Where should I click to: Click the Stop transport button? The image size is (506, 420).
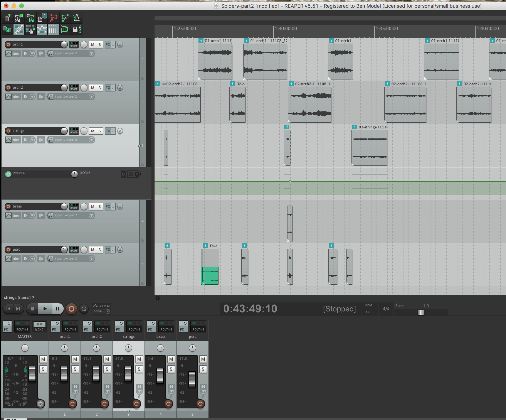pyautogui.click(x=32, y=309)
